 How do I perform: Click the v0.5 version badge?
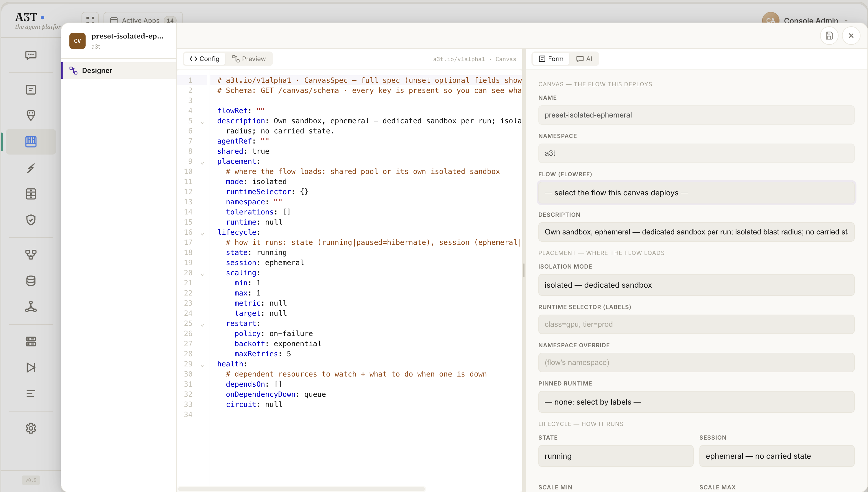[31, 480]
